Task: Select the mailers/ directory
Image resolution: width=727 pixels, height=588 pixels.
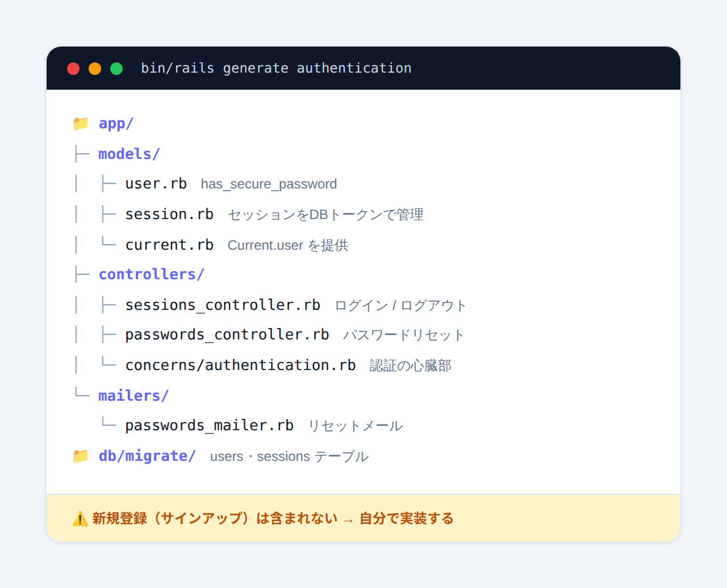Action: click(x=133, y=396)
